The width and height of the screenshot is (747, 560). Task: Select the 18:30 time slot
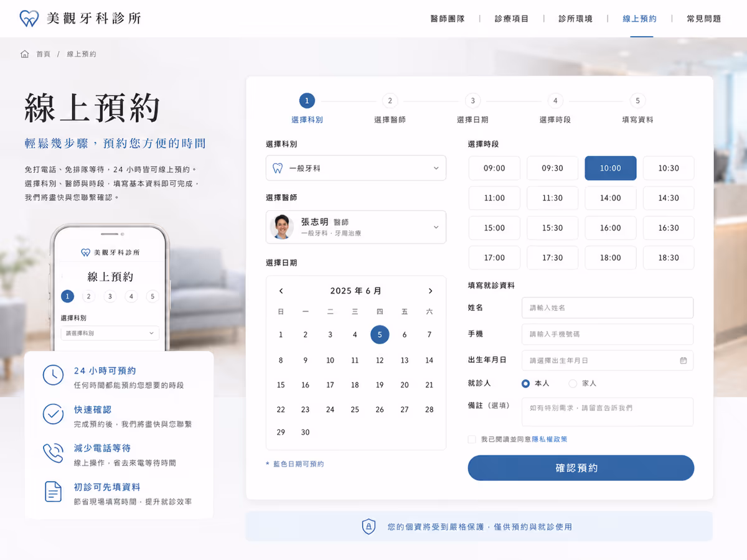pyautogui.click(x=669, y=258)
